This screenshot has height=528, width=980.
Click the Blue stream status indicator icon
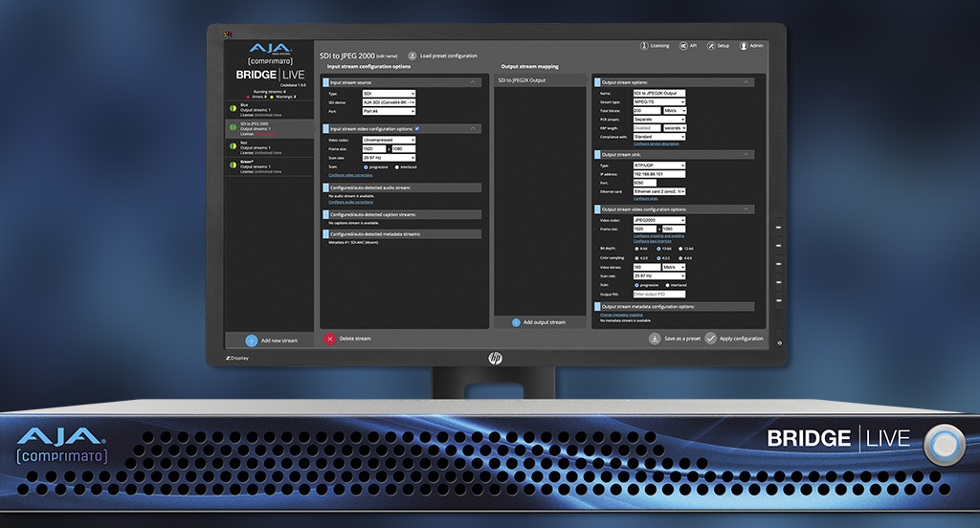click(x=234, y=109)
